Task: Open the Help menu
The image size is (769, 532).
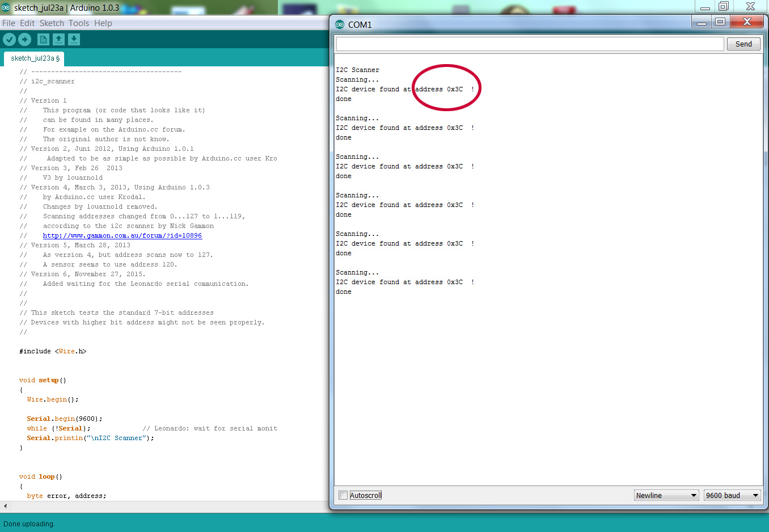Action: pyautogui.click(x=104, y=23)
